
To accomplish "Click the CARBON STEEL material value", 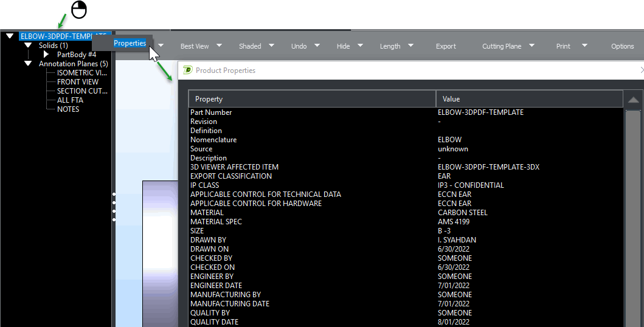I will 462,212.
